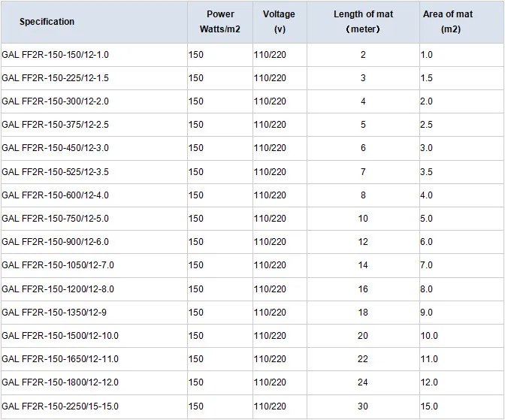Click mat length value 16
505x420 pixels.
pyautogui.click(x=363, y=289)
